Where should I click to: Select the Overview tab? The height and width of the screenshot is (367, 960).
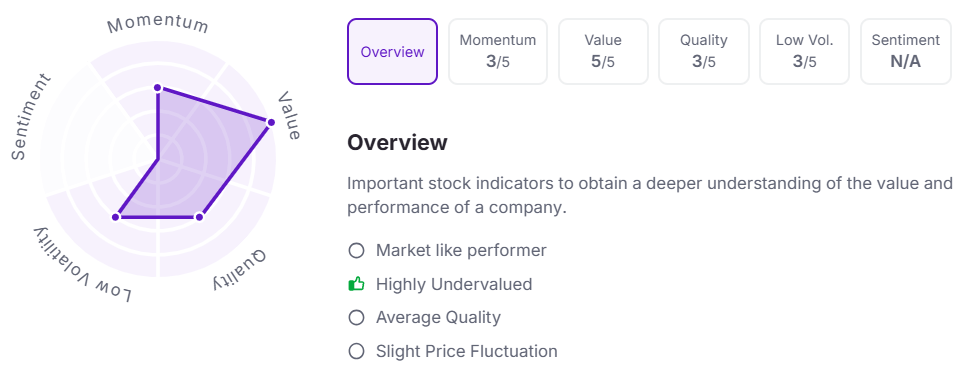[392, 51]
